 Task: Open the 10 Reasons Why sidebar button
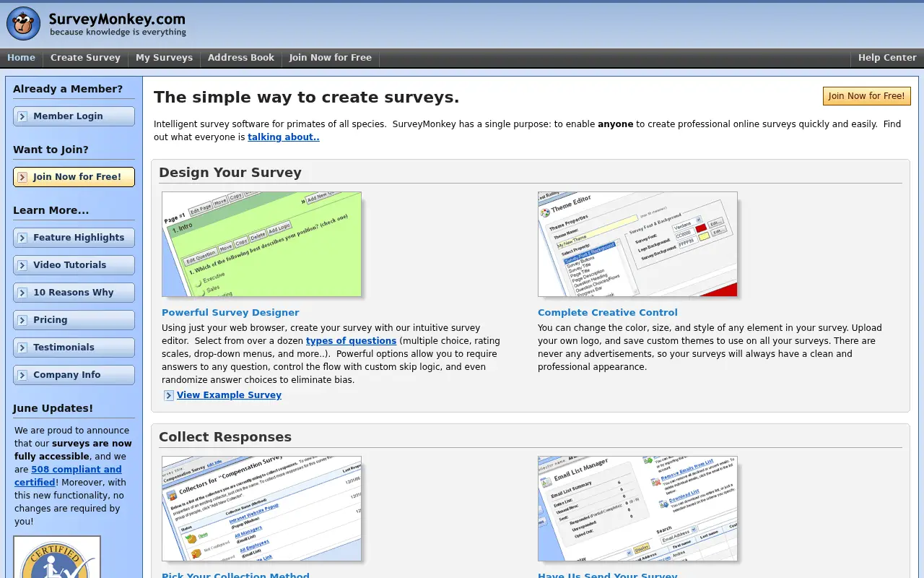point(74,293)
